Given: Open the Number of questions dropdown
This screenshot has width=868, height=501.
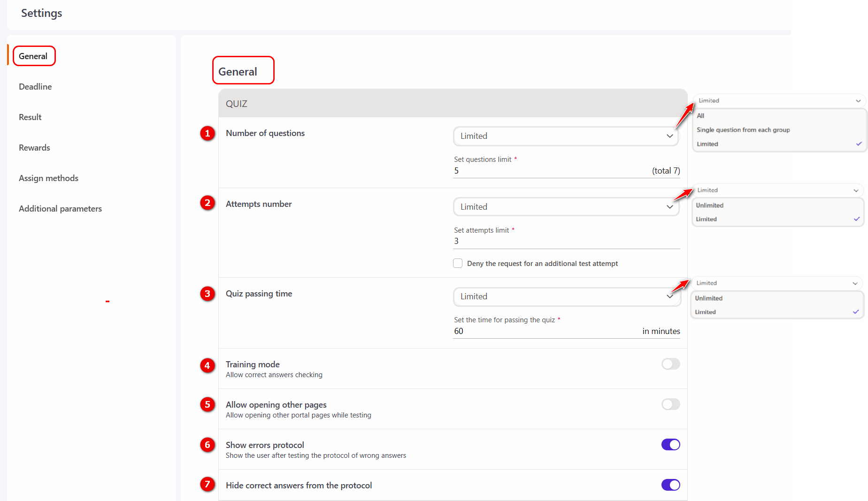Looking at the screenshot, I should [x=566, y=136].
